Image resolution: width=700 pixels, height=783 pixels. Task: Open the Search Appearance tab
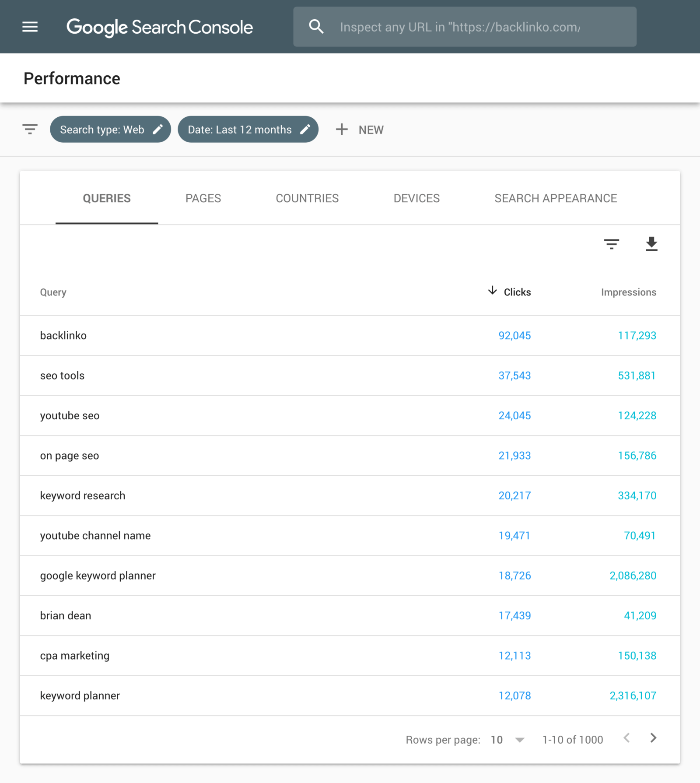pyautogui.click(x=556, y=198)
